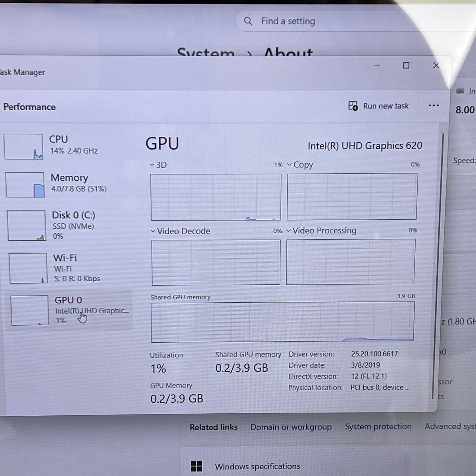Select the GPU 0 graph thumbnail
Image resolution: width=476 pixels, height=476 pixels.
[30, 311]
